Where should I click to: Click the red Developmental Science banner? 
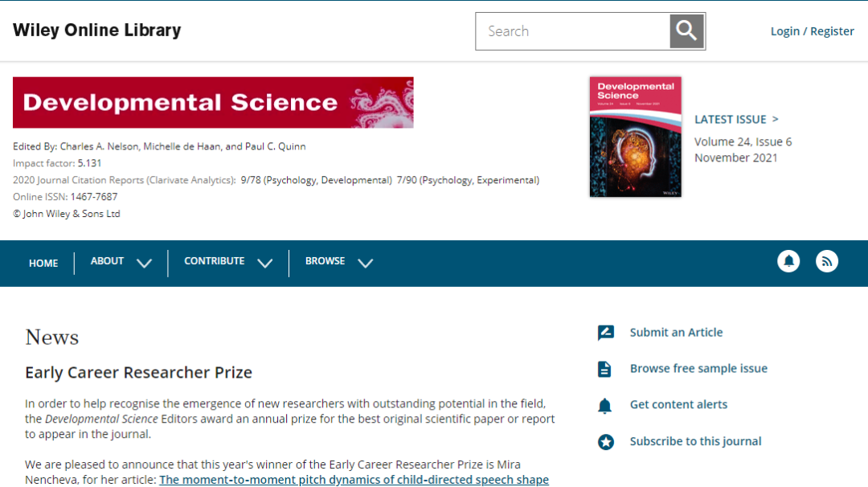pos(213,102)
